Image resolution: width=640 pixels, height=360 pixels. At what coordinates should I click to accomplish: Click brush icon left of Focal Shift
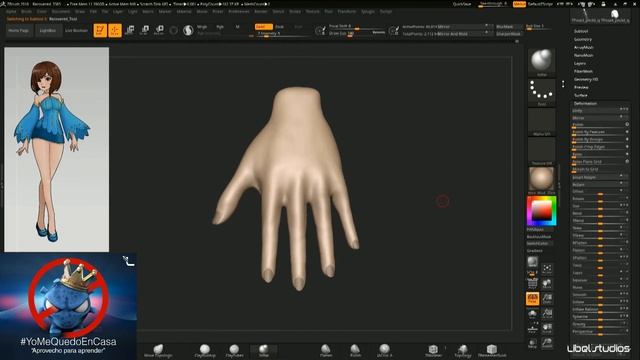click(x=320, y=30)
